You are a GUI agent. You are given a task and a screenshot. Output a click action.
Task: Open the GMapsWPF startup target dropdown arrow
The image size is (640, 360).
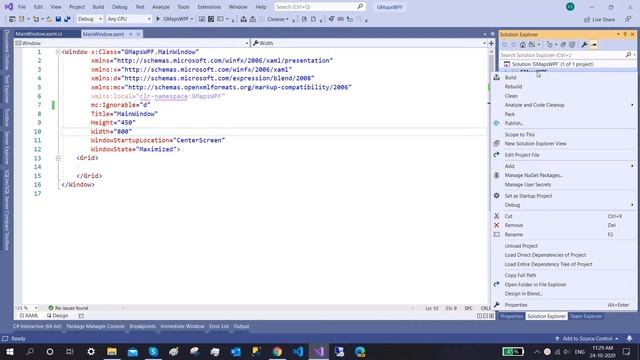coord(192,19)
